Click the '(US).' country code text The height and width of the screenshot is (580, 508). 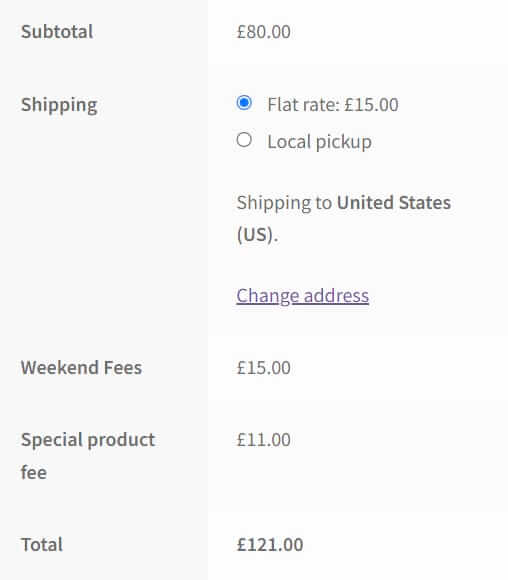257,235
